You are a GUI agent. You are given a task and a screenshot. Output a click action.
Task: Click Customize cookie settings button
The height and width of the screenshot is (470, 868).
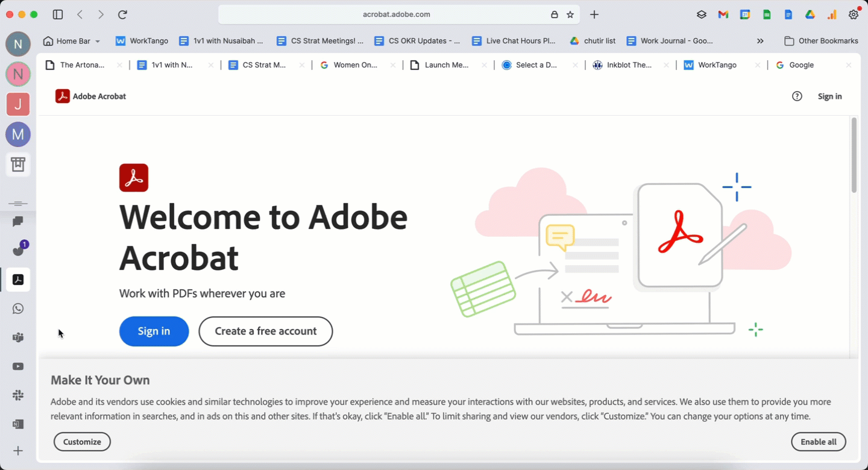[x=82, y=442]
